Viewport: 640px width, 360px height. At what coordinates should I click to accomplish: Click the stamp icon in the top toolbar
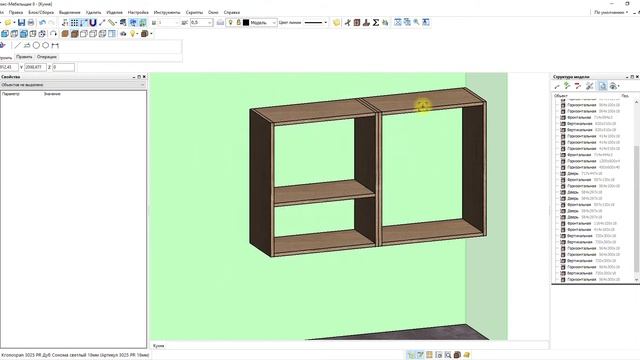point(366,22)
